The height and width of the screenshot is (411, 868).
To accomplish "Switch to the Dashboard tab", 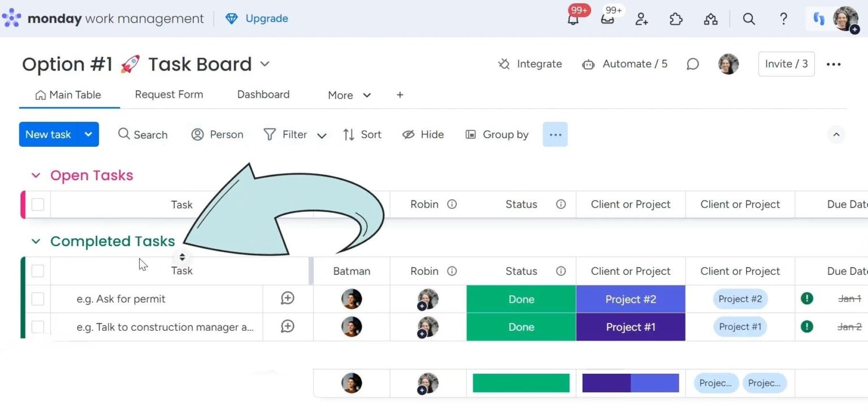I will 263,94.
